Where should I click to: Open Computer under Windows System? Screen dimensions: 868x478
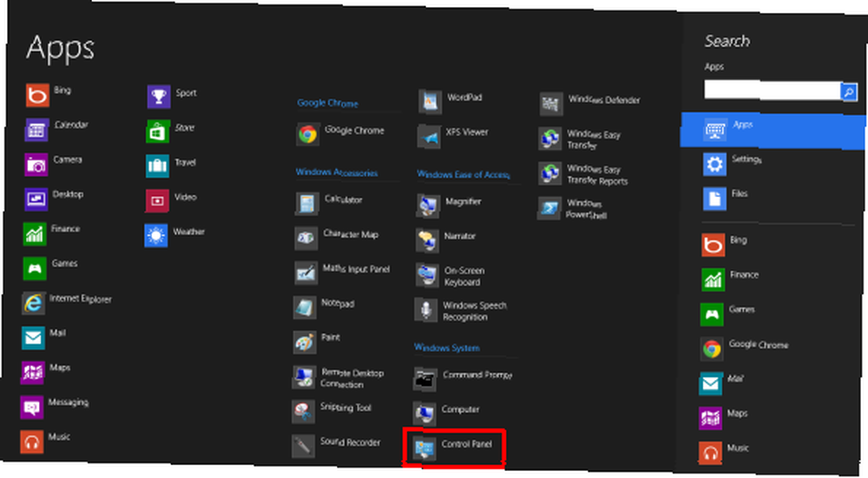447,413
